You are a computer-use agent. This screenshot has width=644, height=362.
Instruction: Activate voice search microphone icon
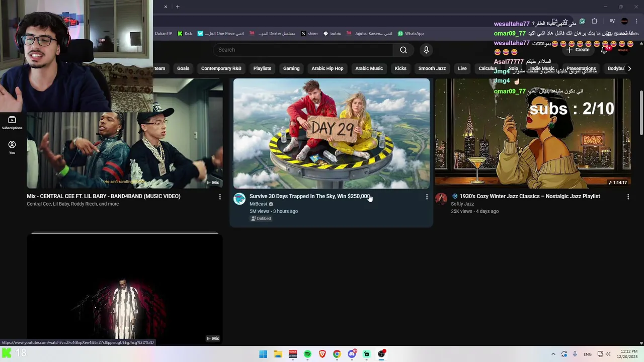426,50
